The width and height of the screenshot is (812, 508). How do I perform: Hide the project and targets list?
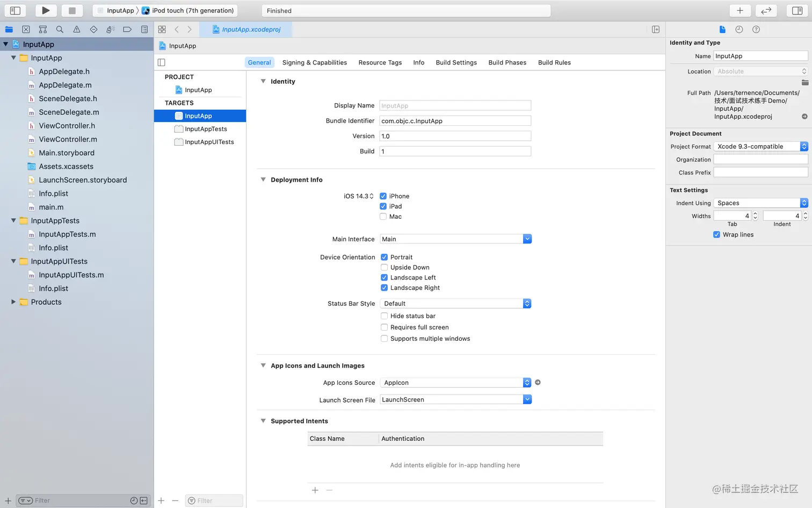coord(162,62)
